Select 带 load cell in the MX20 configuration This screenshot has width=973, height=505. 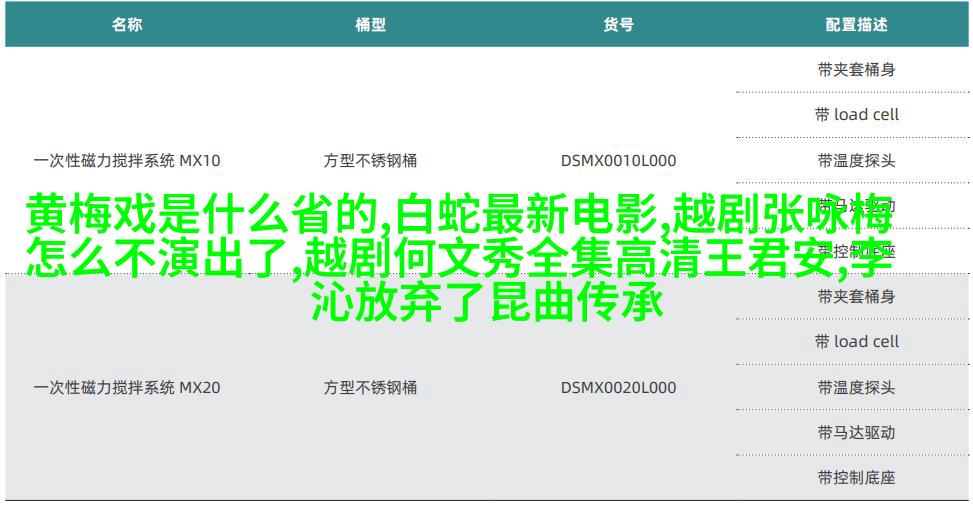(x=856, y=342)
